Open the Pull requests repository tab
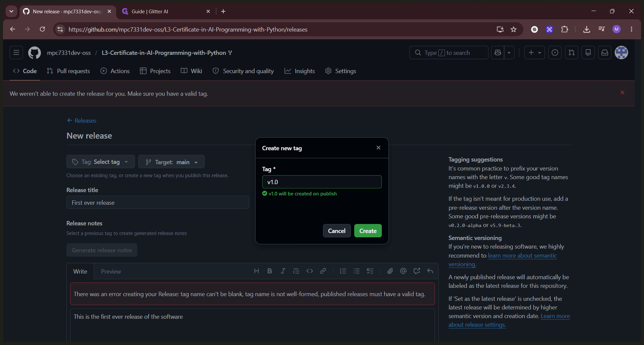Viewport: 644px width, 345px height. coord(68,71)
